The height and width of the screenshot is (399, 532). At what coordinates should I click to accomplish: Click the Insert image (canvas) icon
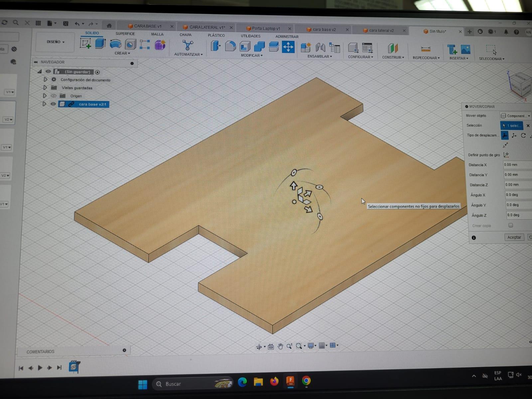point(465,50)
